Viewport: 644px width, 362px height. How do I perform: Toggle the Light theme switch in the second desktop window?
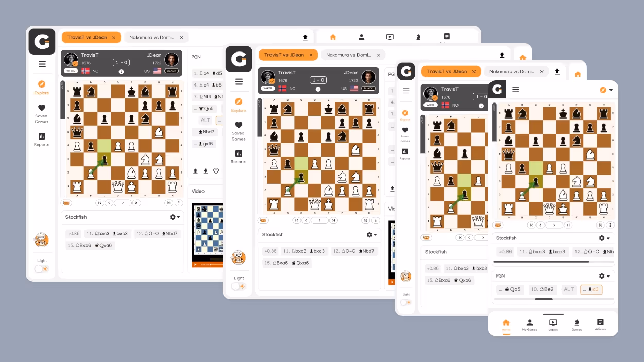click(x=239, y=286)
